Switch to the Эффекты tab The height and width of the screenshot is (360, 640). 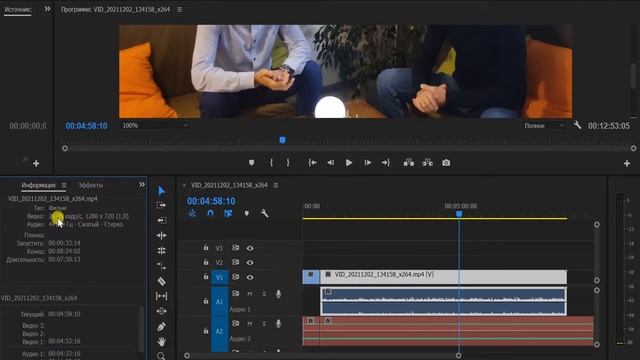90,185
